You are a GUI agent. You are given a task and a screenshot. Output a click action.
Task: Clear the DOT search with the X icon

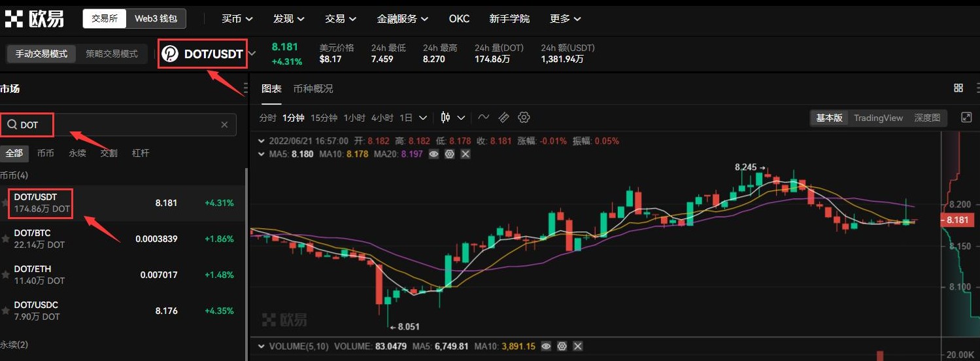[x=224, y=124]
